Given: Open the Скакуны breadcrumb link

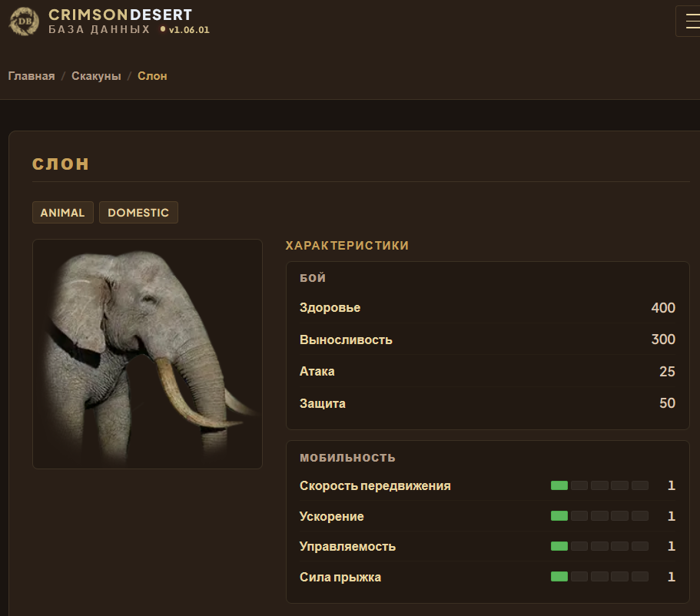Looking at the screenshot, I should (x=96, y=76).
